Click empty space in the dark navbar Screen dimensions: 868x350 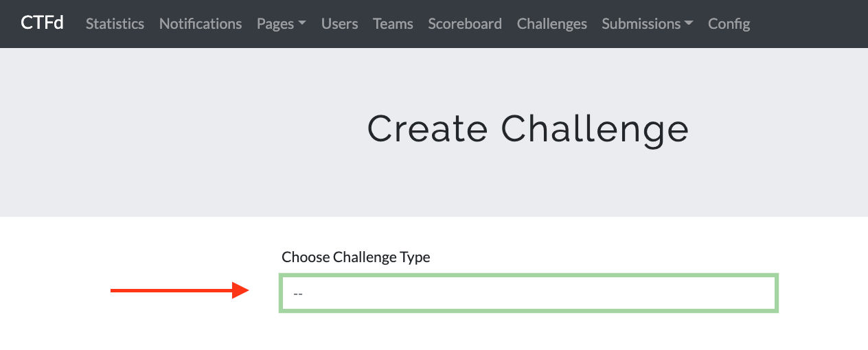810,23
